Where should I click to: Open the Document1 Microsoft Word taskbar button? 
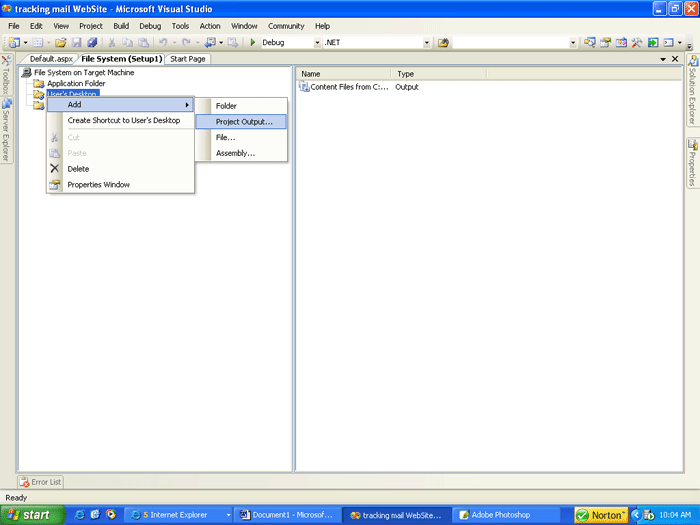tap(287, 515)
